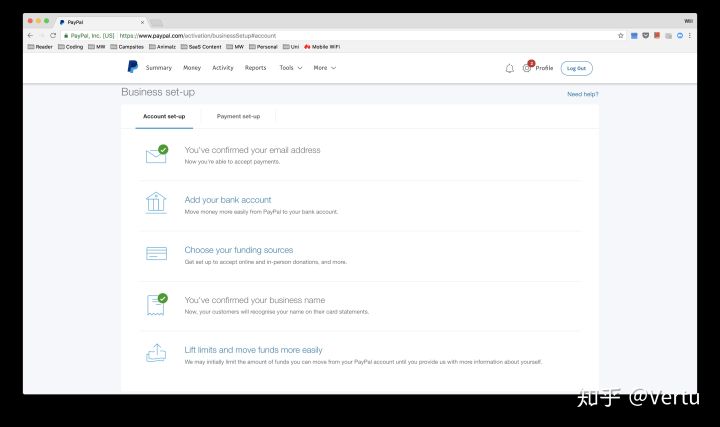
Task: Open the notifications bell
Action: (510, 68)
